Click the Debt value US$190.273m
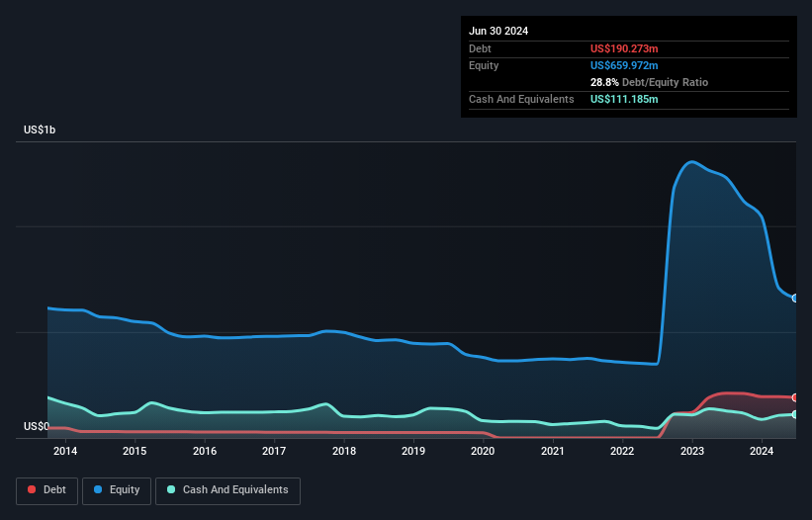This screenshot has width=812, height=520. coord(624,48)
